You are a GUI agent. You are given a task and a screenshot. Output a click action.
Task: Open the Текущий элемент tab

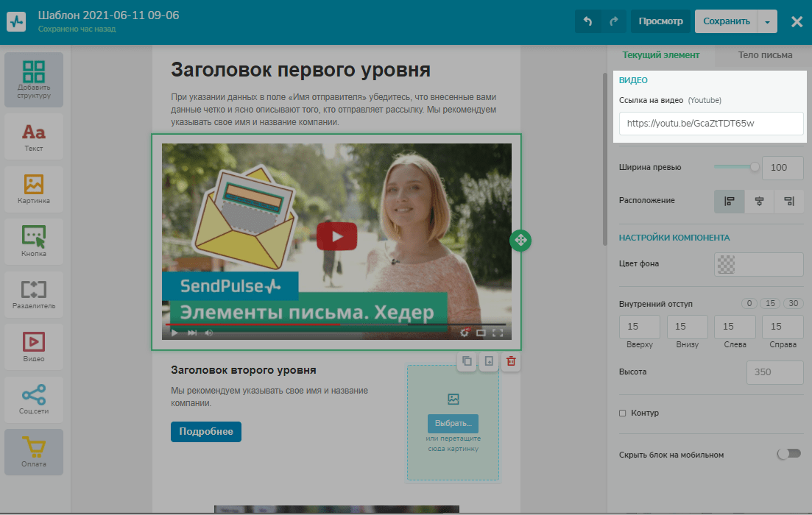pyautogui.click(x=660, y=55)
